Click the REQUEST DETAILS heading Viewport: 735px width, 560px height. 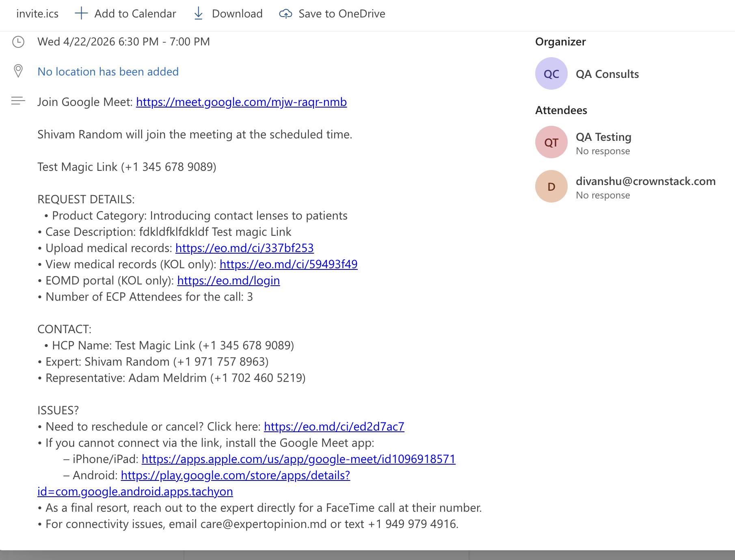click(86, 199)
